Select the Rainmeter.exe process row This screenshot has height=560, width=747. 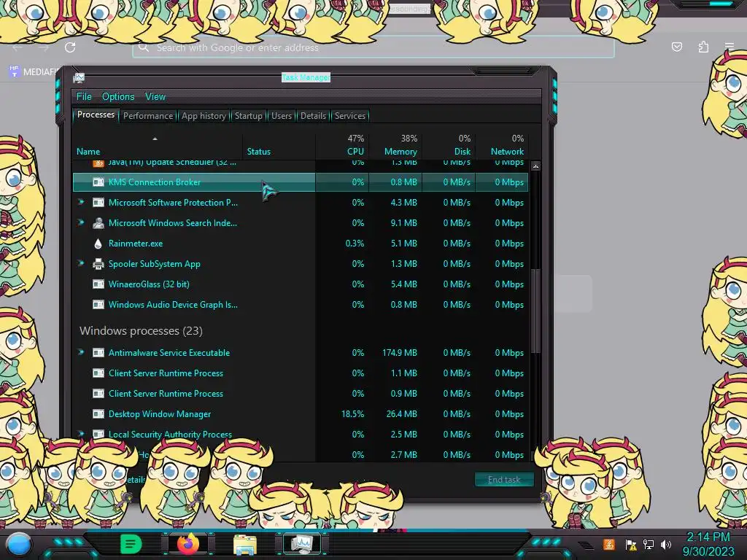300,244
